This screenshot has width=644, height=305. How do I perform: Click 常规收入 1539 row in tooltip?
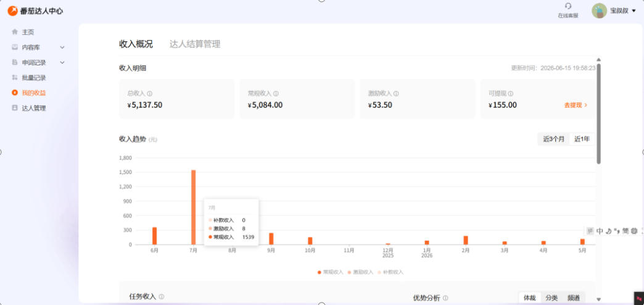pyautogui.click(x=232, y=236)
